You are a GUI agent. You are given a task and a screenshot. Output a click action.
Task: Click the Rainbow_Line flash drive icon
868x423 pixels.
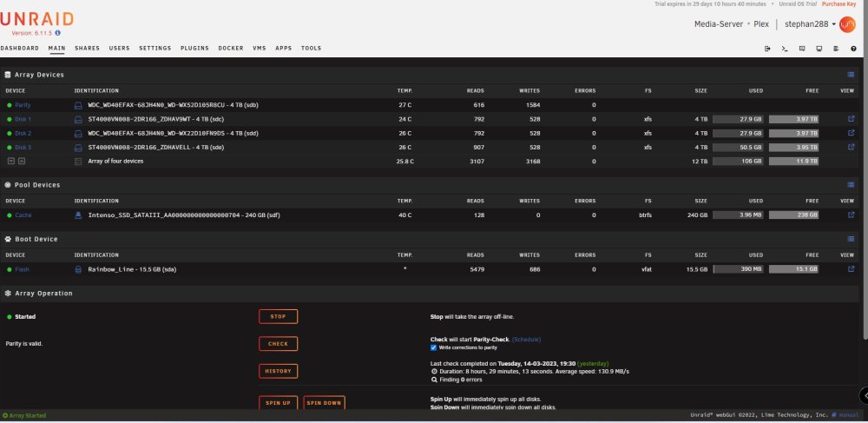tap(78, 269)
